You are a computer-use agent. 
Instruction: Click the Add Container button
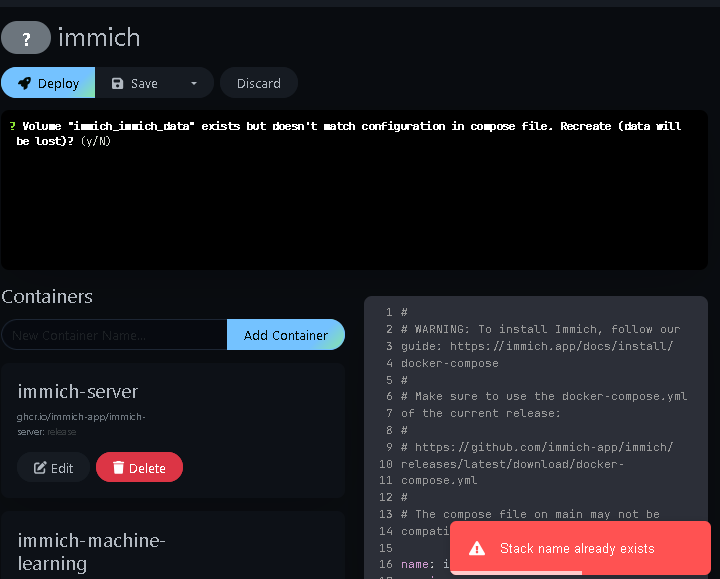tap(286, 335)
